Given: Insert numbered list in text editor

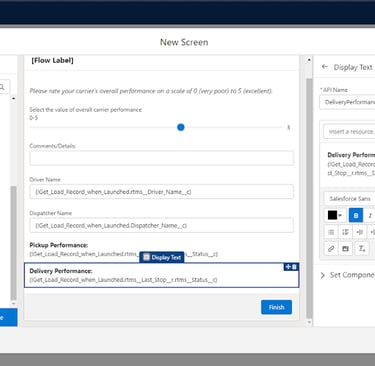Looking at the screenshot, I should coord(345,232).
